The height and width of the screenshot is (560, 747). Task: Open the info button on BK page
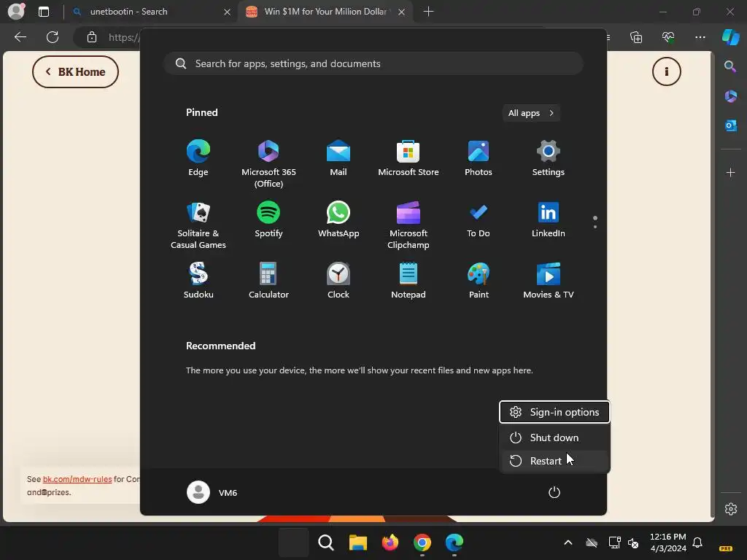click(667, 71)
